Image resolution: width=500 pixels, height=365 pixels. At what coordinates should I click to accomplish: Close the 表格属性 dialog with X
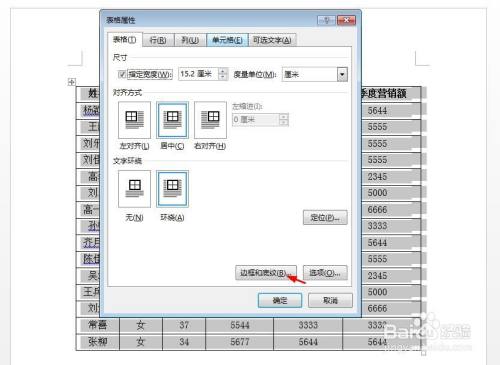click(346, 20)
